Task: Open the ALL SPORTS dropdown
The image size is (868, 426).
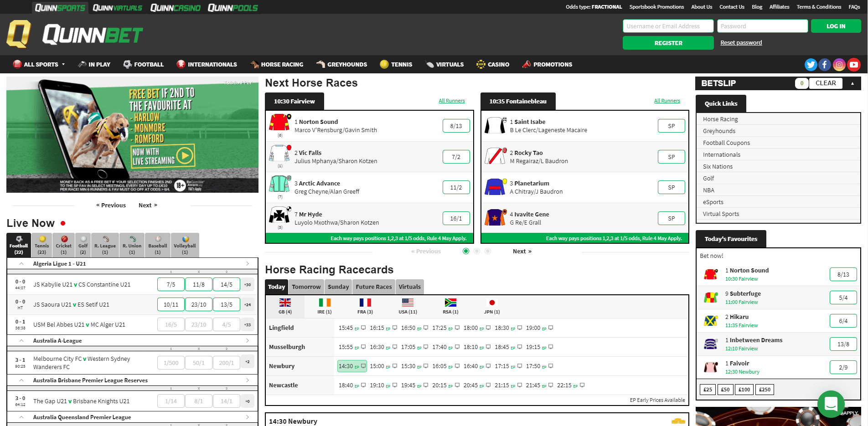Action: point(39,64)
